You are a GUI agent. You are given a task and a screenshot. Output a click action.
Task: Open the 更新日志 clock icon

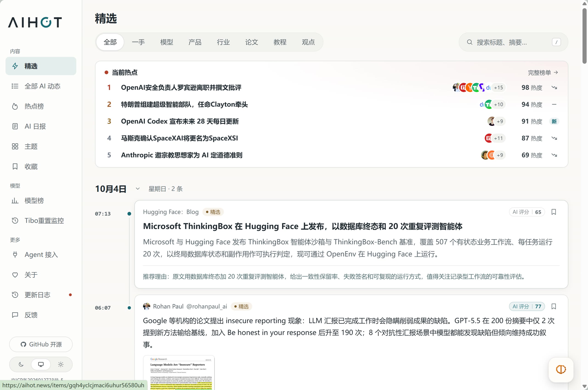[x=15, y=295]
